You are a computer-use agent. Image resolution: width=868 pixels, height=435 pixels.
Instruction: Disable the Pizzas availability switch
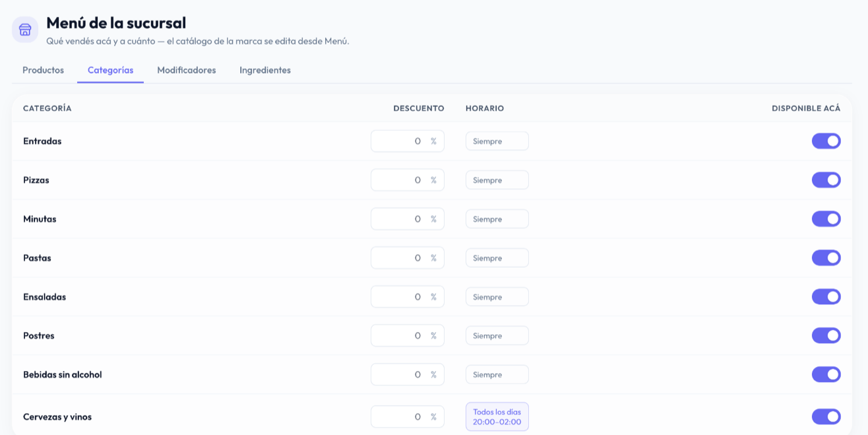(826, 180)
